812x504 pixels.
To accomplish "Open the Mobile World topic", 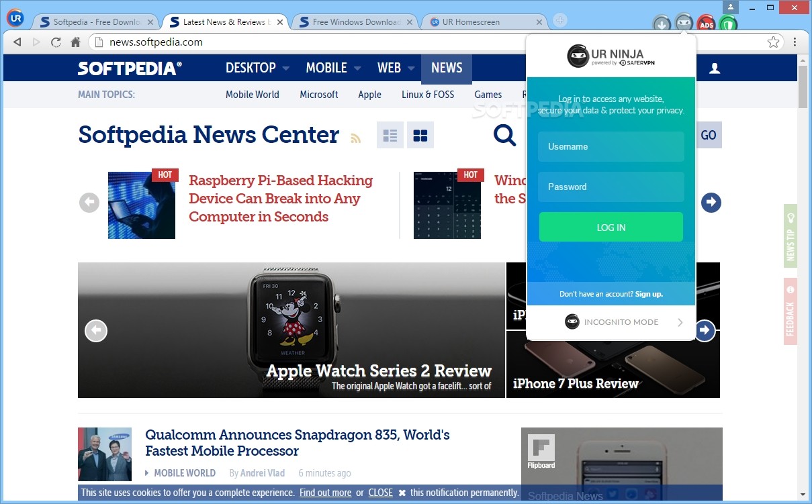I will 253,95.
